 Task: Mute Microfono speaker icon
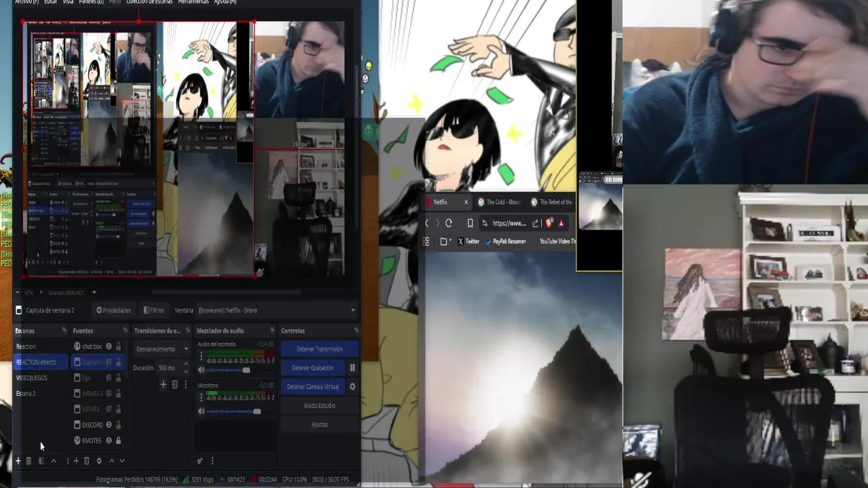(201, 411)
